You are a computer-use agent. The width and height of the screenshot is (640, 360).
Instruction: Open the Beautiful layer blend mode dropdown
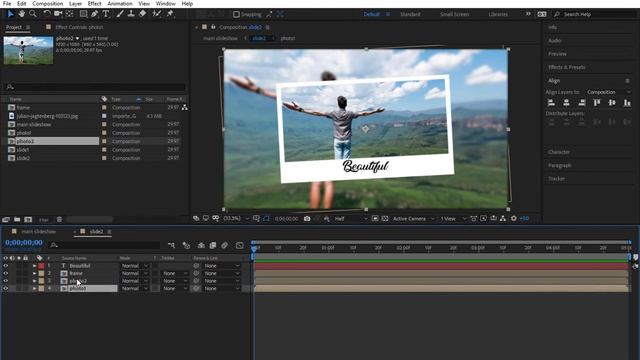[134, 266]
